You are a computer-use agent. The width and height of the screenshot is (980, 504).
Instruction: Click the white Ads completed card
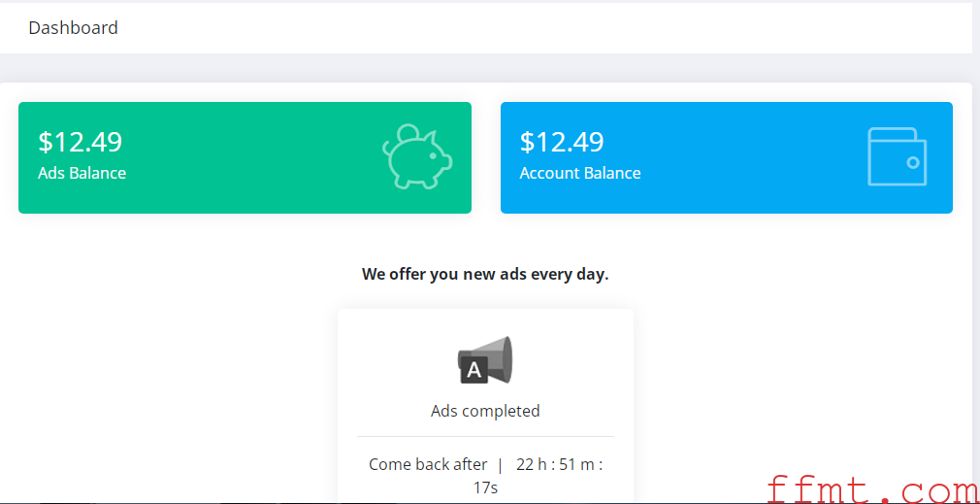(485, 406)
